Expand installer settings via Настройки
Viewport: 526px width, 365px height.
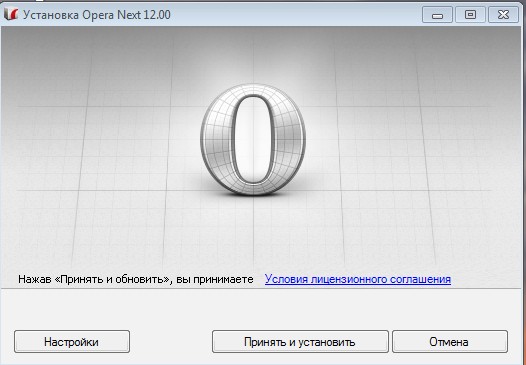tap(72, 342)
